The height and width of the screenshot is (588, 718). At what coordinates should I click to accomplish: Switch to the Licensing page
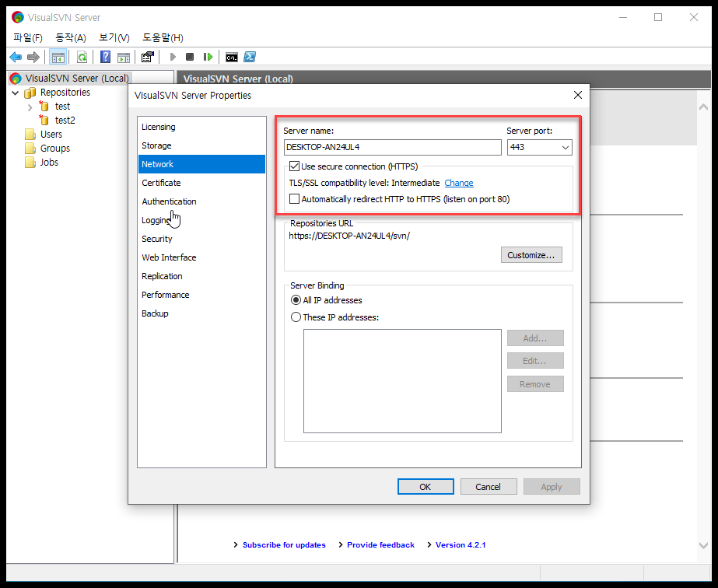click(201, 127)
